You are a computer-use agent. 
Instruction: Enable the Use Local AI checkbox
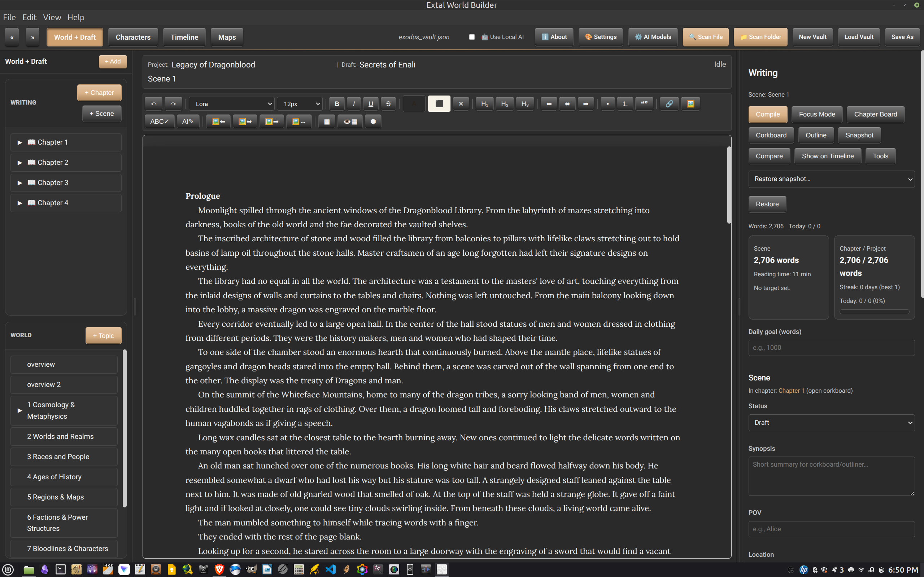472,37
